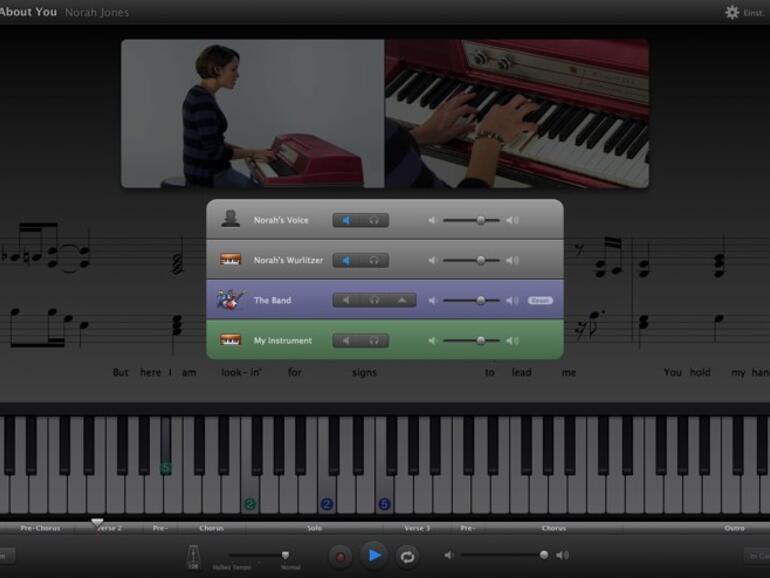The width and height of the screenshot is (770, 578).
Task: Solo Norah's Voice with headphones button
Action: click(x=374, y=220)
